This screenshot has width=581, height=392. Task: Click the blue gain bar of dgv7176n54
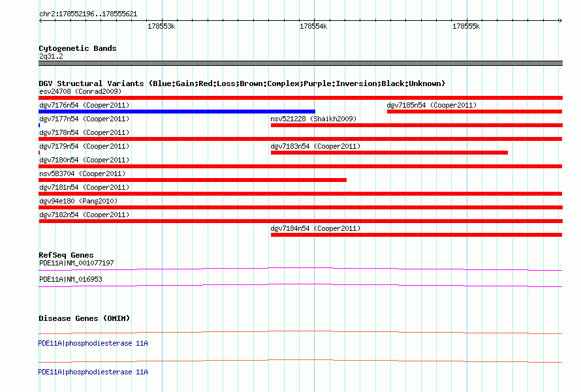[177, 112]
